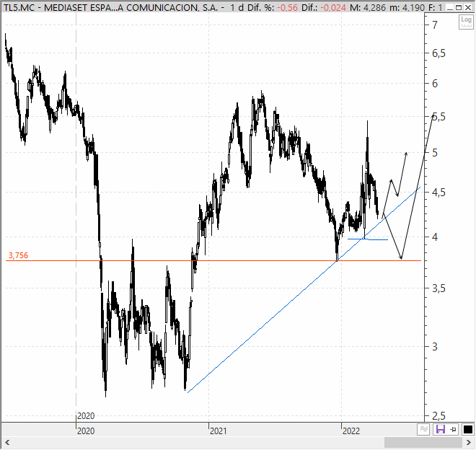Select the orange 3,756 price label
476x450 pixels.
[18, 255]
